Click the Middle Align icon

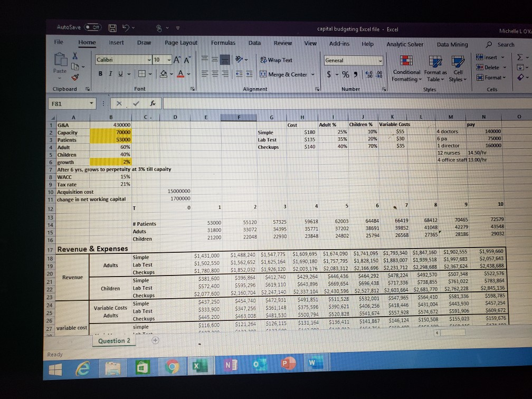coord(215,59)
